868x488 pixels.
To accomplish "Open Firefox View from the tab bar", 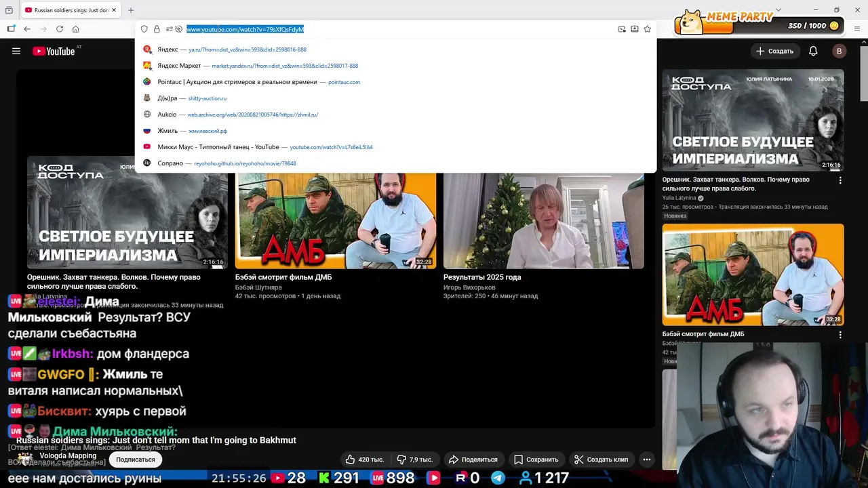I will point(9,10).
